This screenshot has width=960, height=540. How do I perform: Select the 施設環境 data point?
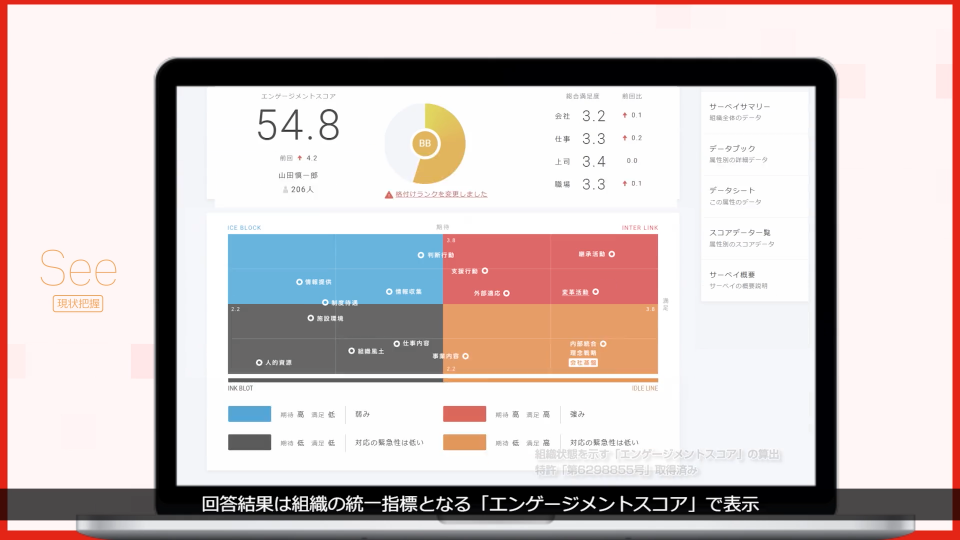click(x=311, y=318)
